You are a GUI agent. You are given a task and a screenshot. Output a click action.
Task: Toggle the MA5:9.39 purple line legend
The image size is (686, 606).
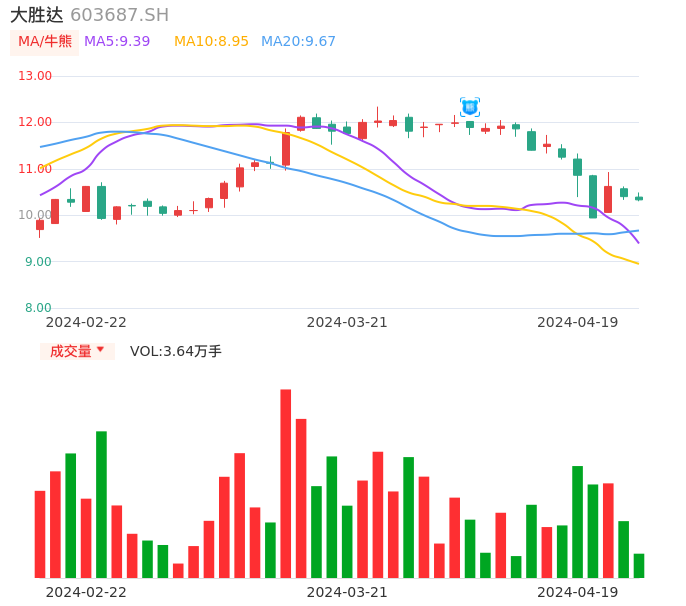pyautogui.click(x=117, y=42)
